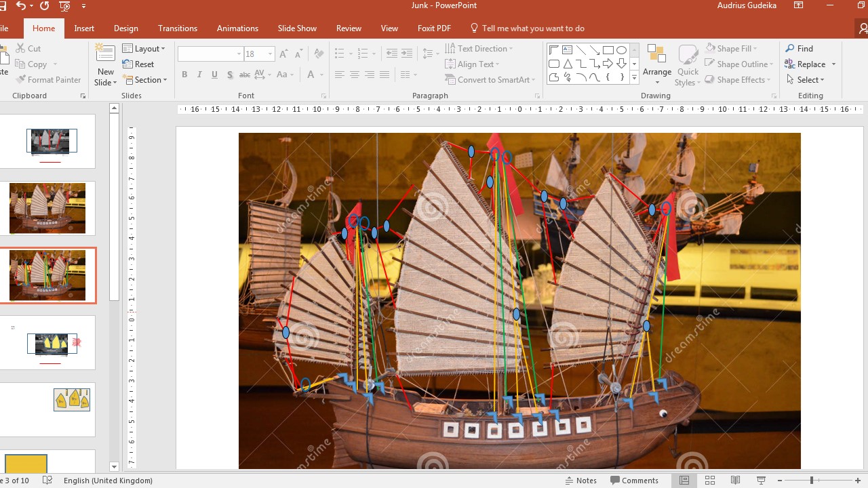Switch to Slide Sorter view
868x488 pixels.
[710, 481]
